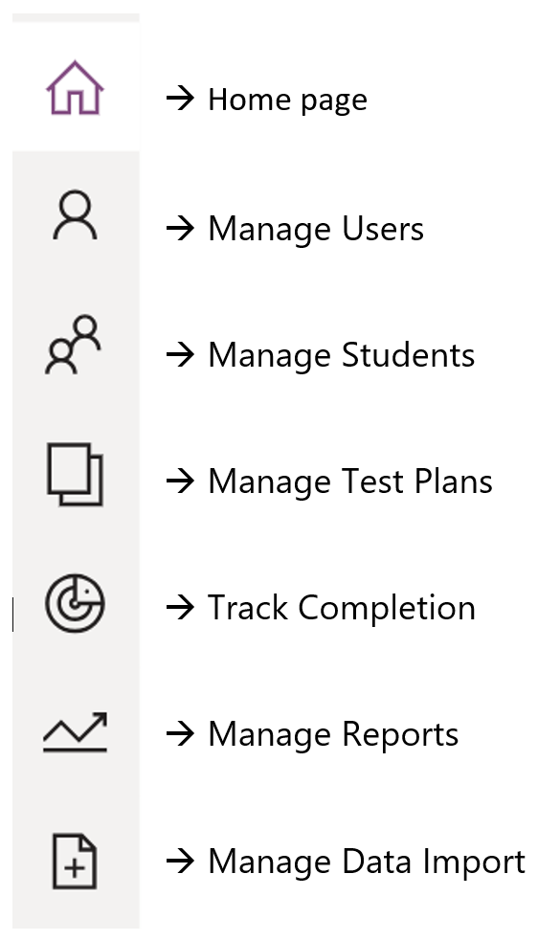Select the single-person Manage Users icon

click(75, 214)
